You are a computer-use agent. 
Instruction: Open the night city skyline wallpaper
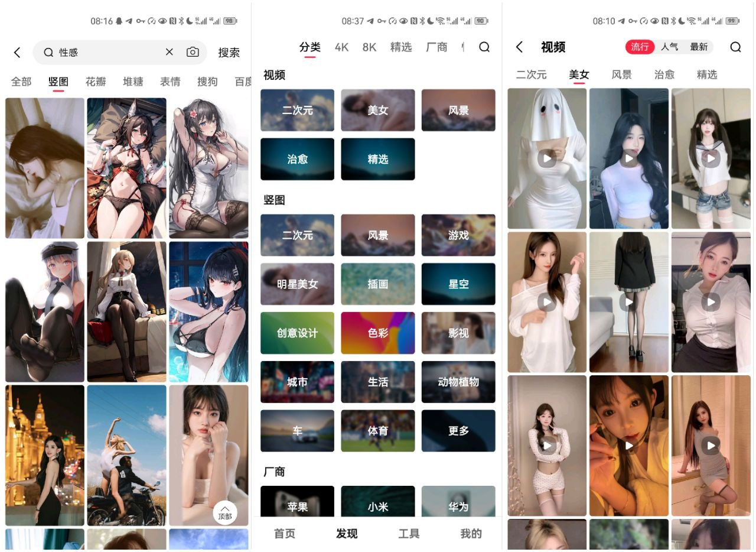click(x=45, y=455)
